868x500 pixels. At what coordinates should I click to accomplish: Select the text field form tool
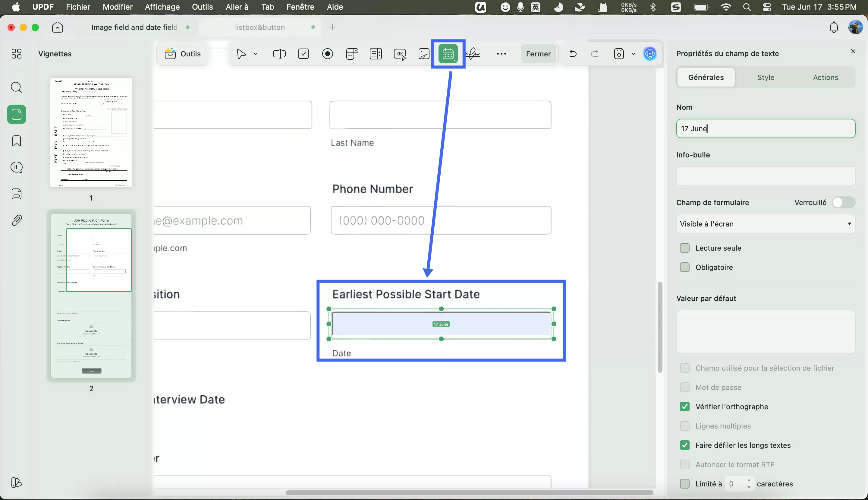tap(279, 54)
